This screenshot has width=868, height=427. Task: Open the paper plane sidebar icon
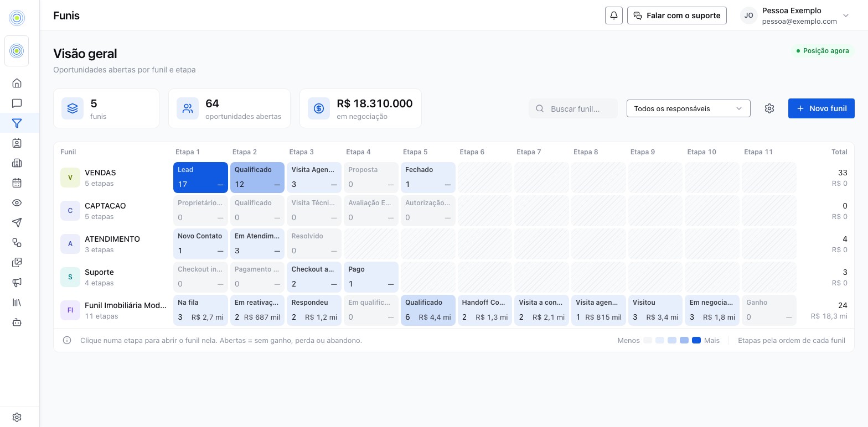point(17,222)
